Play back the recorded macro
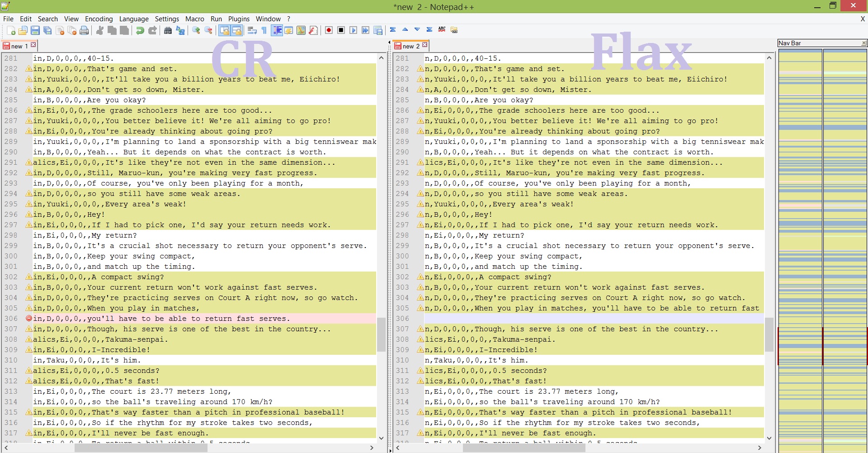The height and width of the screenshot is (453, 868). 353,30
